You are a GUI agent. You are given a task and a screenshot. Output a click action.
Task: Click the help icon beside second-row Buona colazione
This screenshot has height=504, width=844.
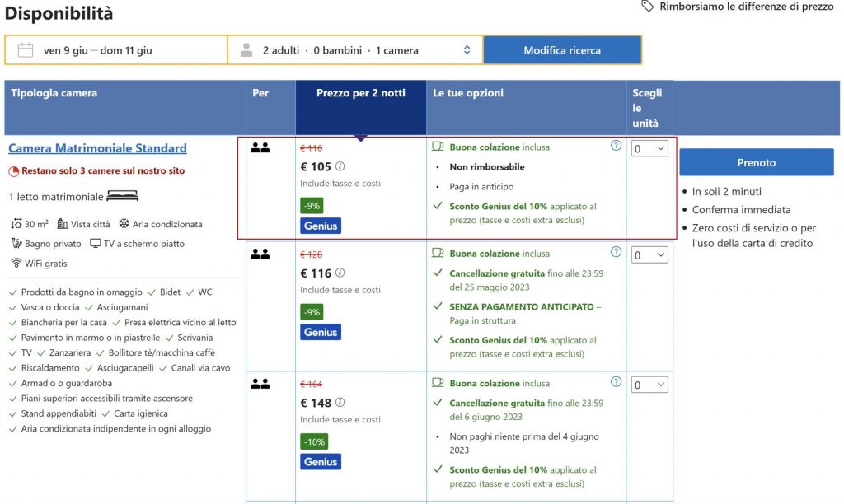pyautogui.click(x=616, y=252)
